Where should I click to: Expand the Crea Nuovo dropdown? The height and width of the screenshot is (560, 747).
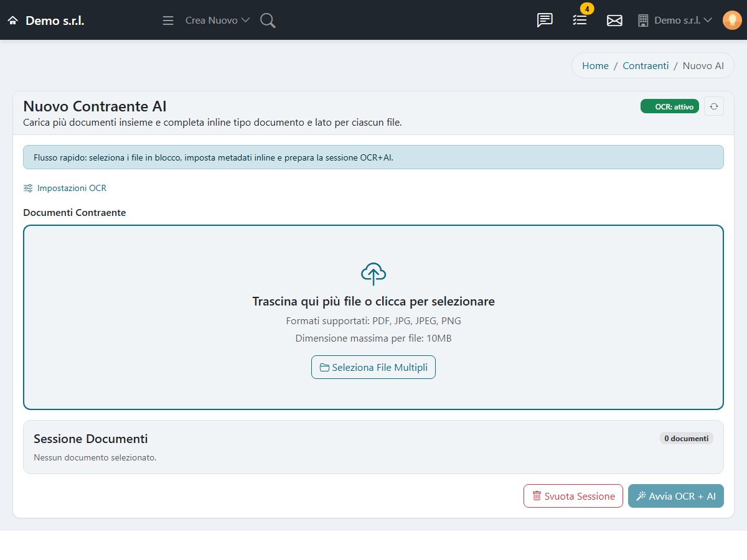tap(217, 21)
